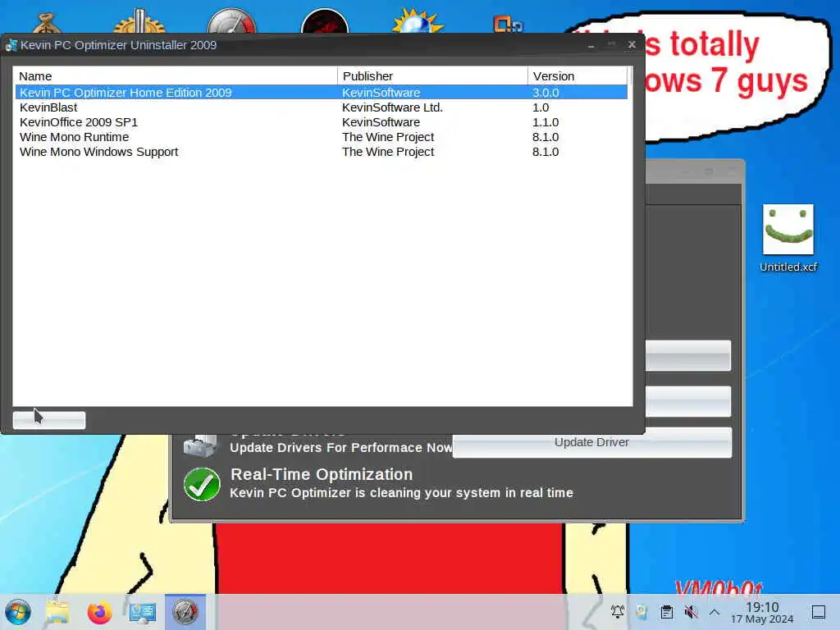Click the money bag desktop icon

tap(47, 24)
